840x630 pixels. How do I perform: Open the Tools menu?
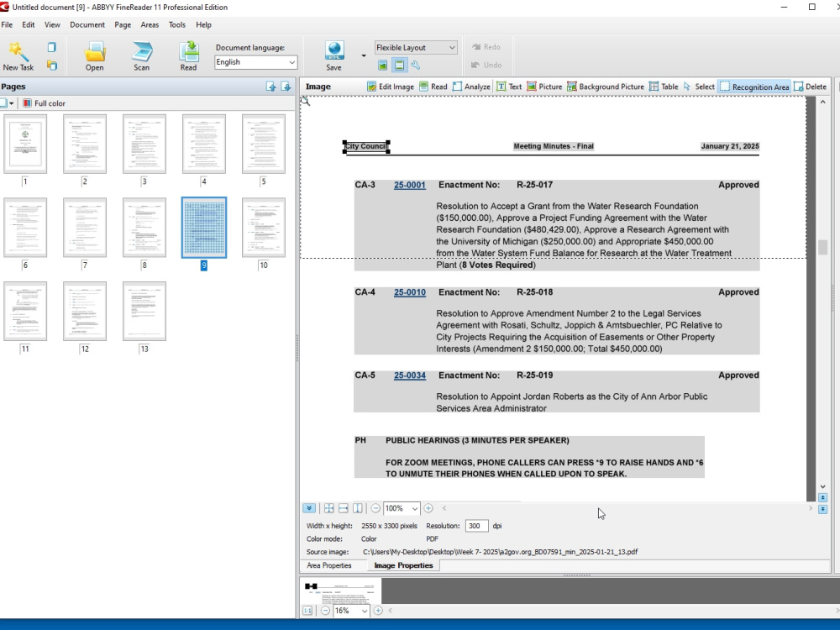(x=176, y=24)
